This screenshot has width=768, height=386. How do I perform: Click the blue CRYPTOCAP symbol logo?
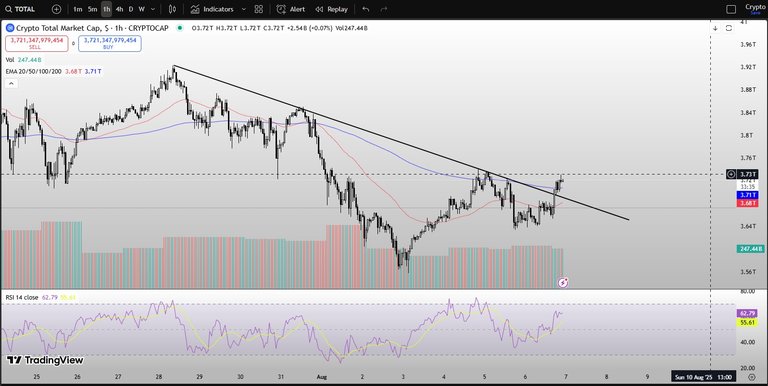[10, 28]
